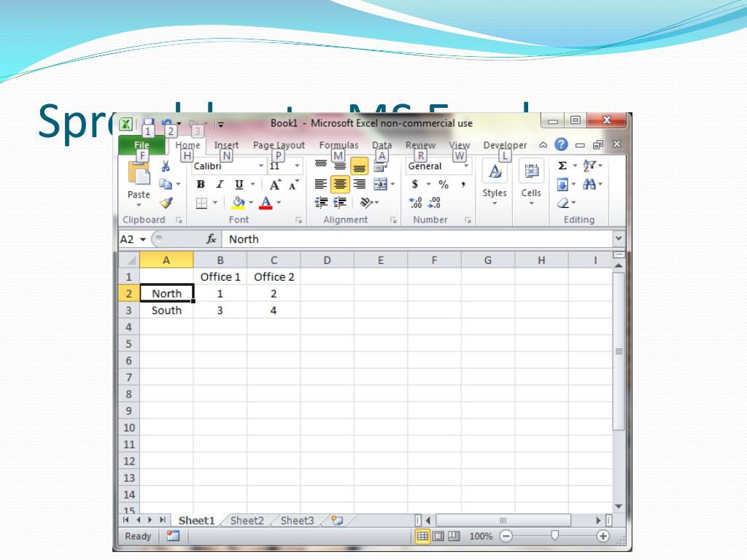
Task: Toggle Middle Align
Action: click(340, 166)
